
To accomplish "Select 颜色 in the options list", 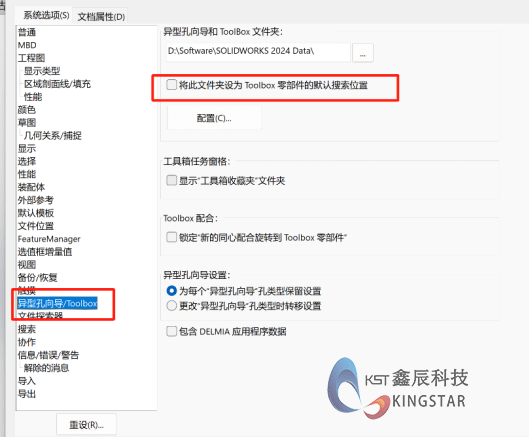I will point(27,110).
